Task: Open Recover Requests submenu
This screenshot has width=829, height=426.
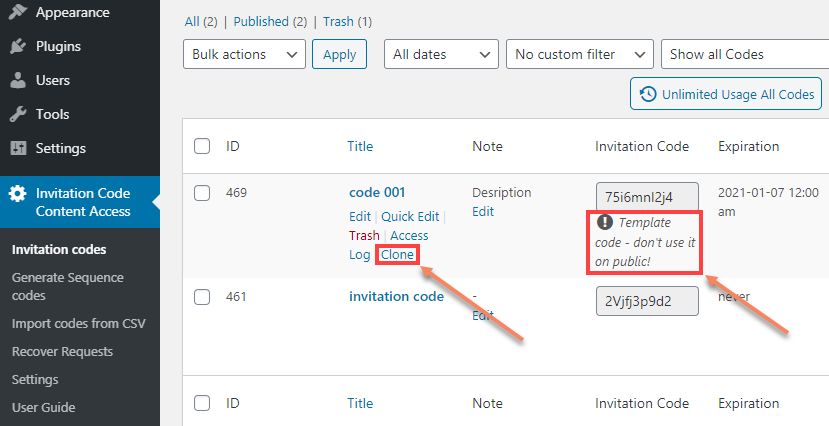Action: point(62,351)
